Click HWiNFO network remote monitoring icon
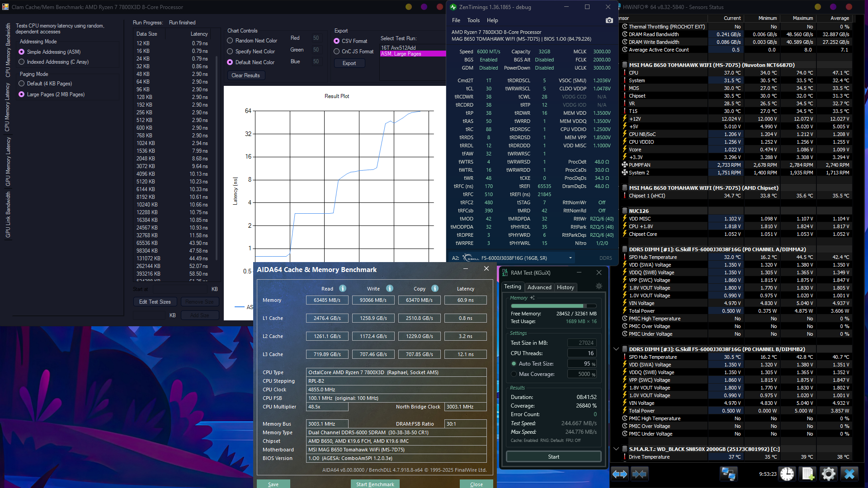Image resolution: width=868 pixels, height=488 pixels. point(728,474)
